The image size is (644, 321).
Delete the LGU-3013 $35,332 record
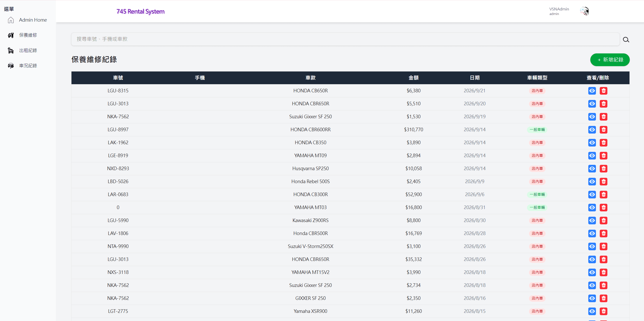604,259
